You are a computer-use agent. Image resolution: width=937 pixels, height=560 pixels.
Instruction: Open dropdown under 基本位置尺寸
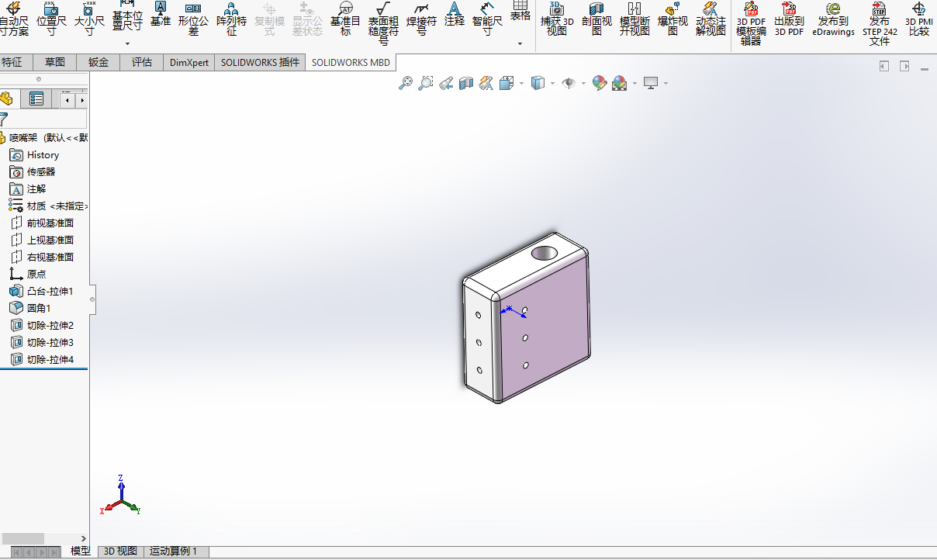pos(127,43)
